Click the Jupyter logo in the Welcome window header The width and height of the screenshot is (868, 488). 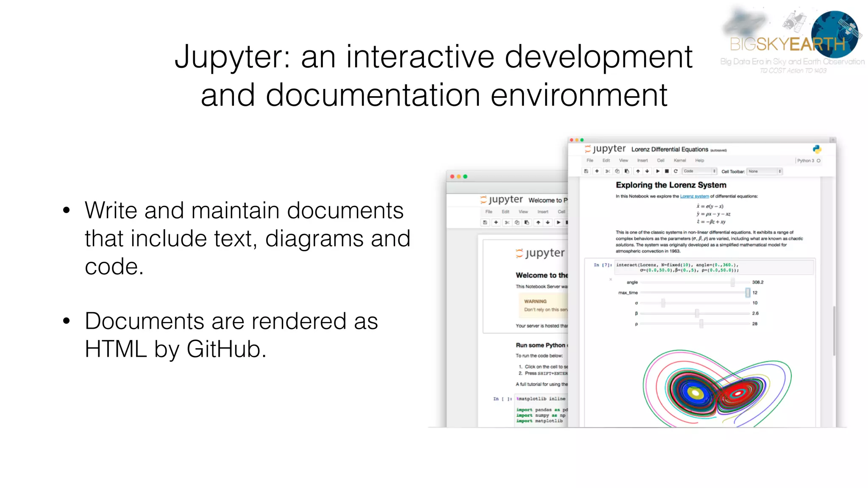coord(501,200)
